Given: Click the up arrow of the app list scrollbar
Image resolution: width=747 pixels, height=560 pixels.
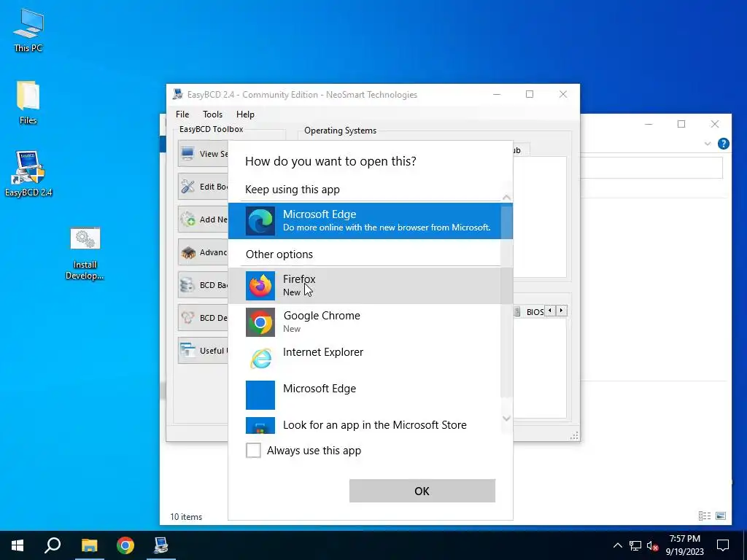Looking at the screenshot, I should [x=506, y=198].
